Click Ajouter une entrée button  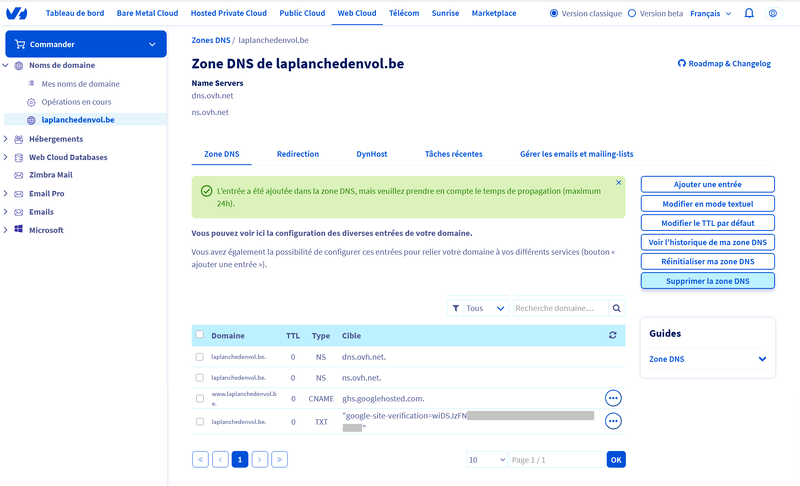tap(708, 184)
